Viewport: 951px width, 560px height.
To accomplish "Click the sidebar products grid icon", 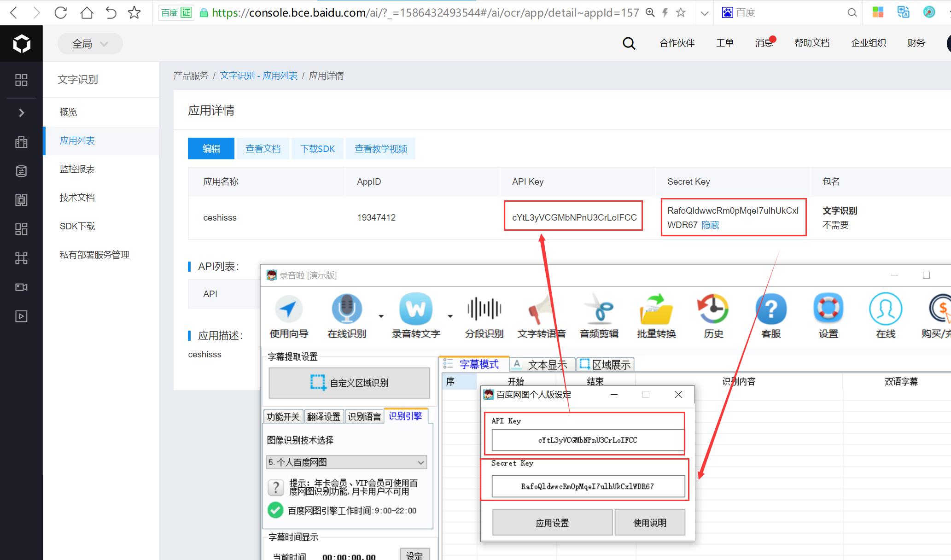I will point(21,80).
